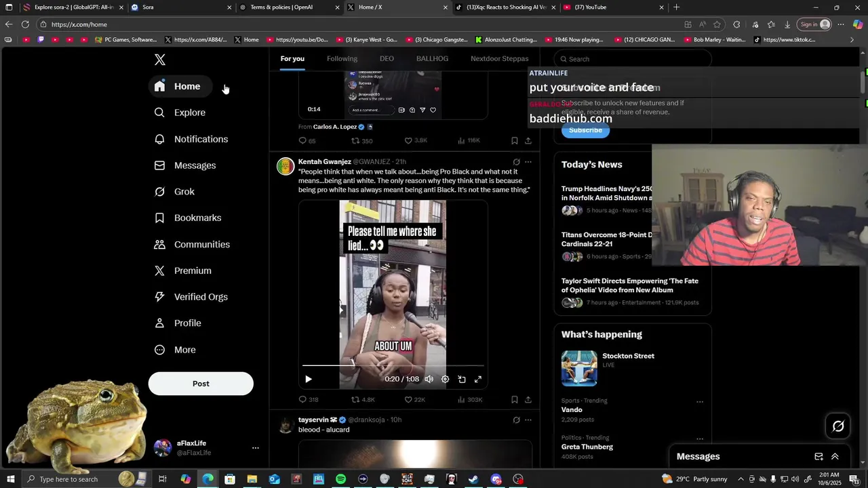Seek on the video progress bar
Screen dimensions: 868x488
coord(393,365)
